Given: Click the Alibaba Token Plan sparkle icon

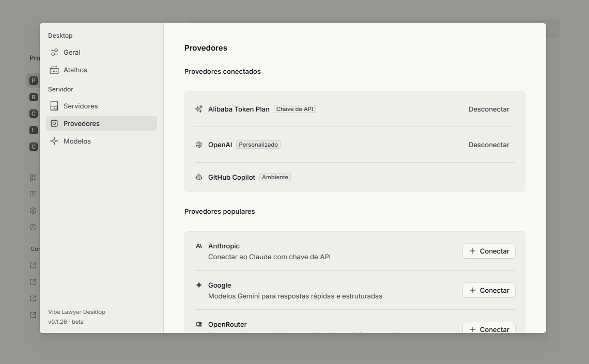Looking at the screenshot, I should coord(199,109).
